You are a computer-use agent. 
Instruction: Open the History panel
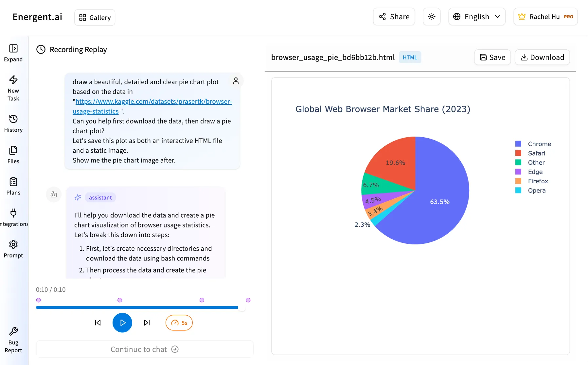point(13,119)
